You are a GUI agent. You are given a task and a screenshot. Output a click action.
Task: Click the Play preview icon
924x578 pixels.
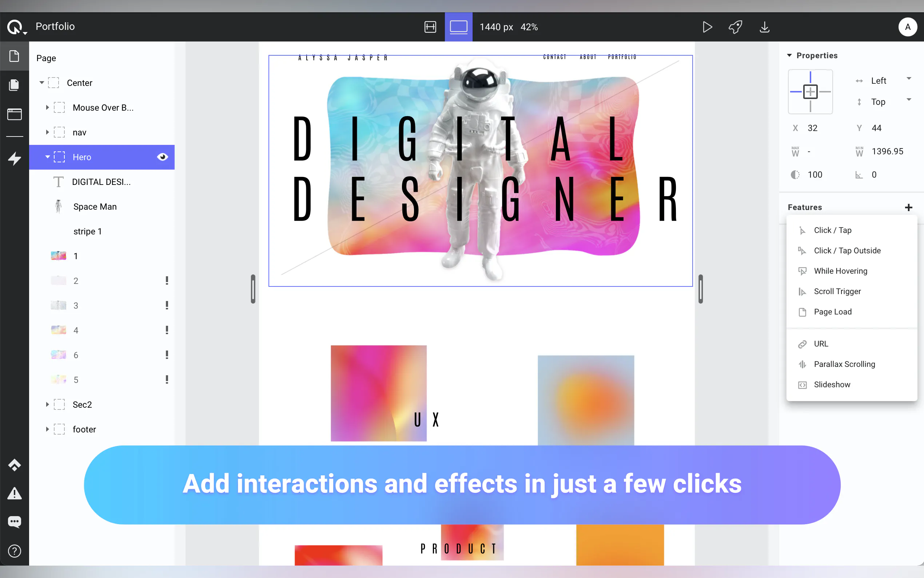pyautogui.click(x=707, y=27)
